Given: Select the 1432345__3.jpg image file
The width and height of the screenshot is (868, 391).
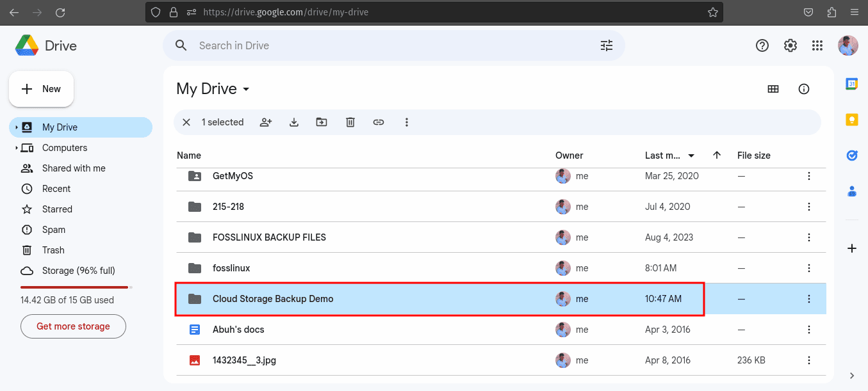Looking at the screenshot, I should coord(501,360).
